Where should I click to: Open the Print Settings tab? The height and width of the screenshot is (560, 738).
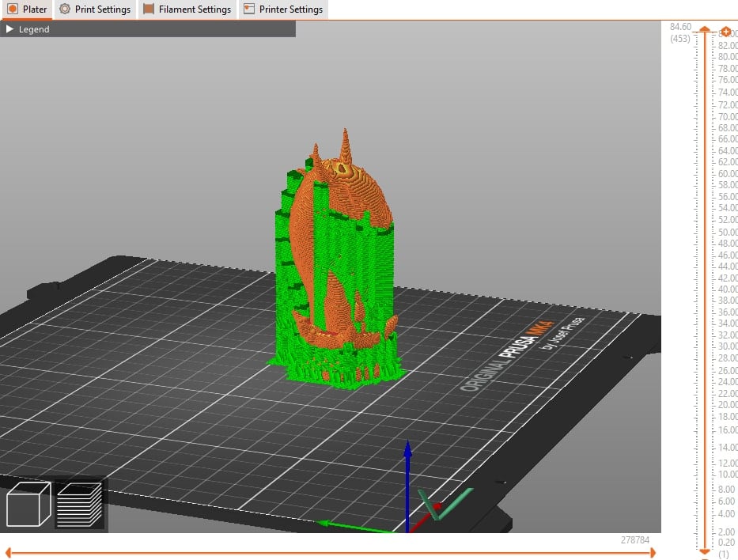[95, 9]
